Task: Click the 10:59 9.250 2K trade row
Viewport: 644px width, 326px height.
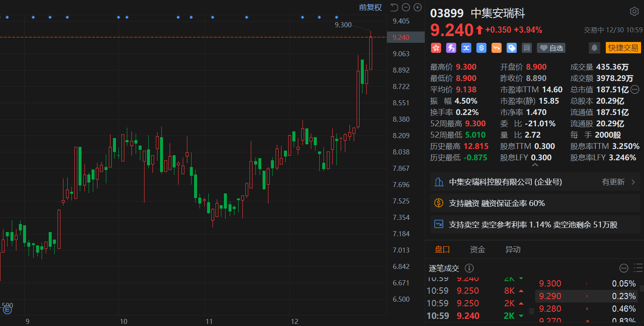Action: point(476,303)
